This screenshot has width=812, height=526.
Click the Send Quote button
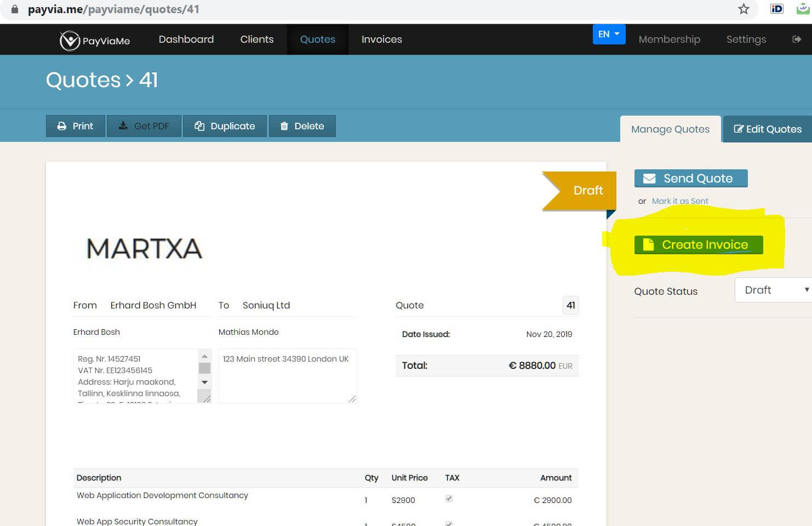click(691, 178)
